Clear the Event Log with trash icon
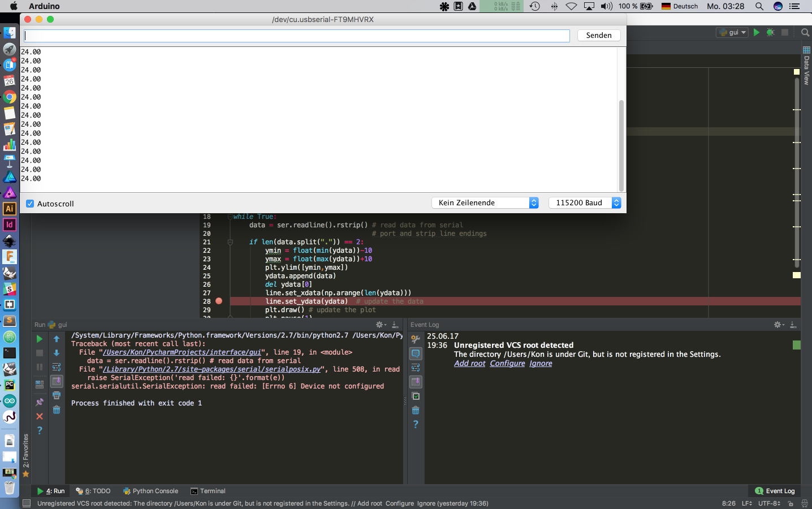812x509 pixels. pos(416,410)
